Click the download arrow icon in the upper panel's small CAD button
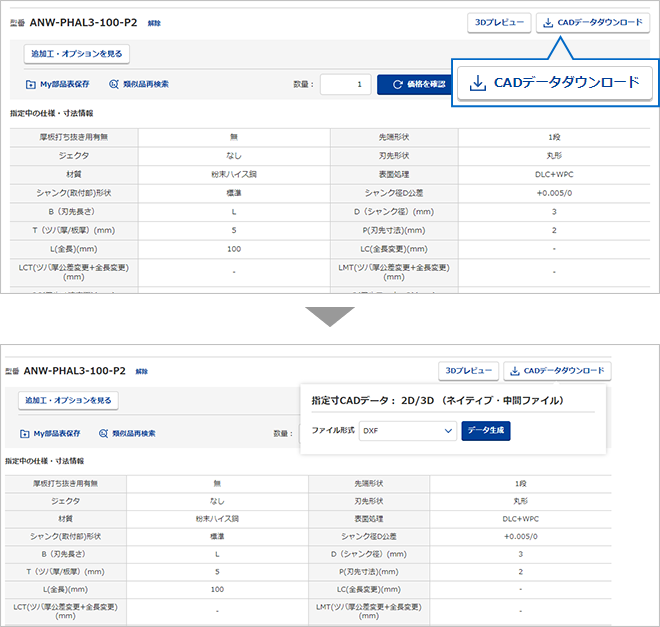 pyautogui.click(x=547, y=22)
